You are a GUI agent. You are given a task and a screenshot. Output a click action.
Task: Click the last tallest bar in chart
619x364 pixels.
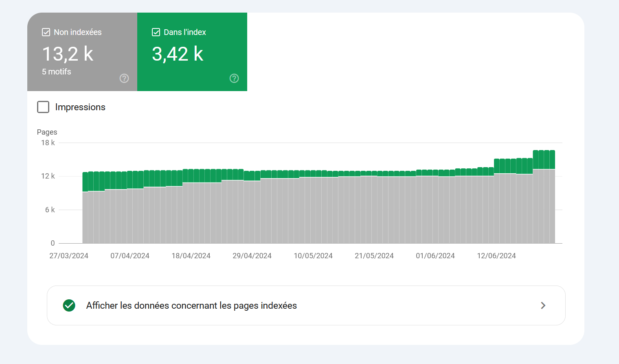552,197
